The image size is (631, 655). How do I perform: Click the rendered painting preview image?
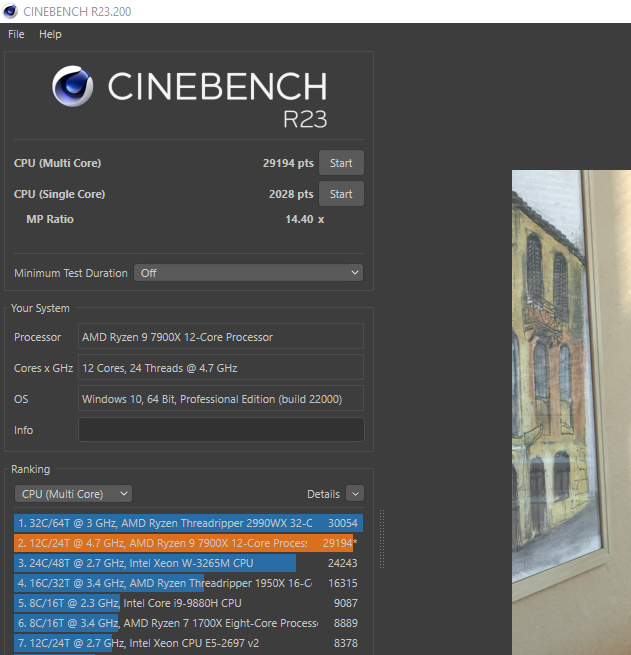571,412
